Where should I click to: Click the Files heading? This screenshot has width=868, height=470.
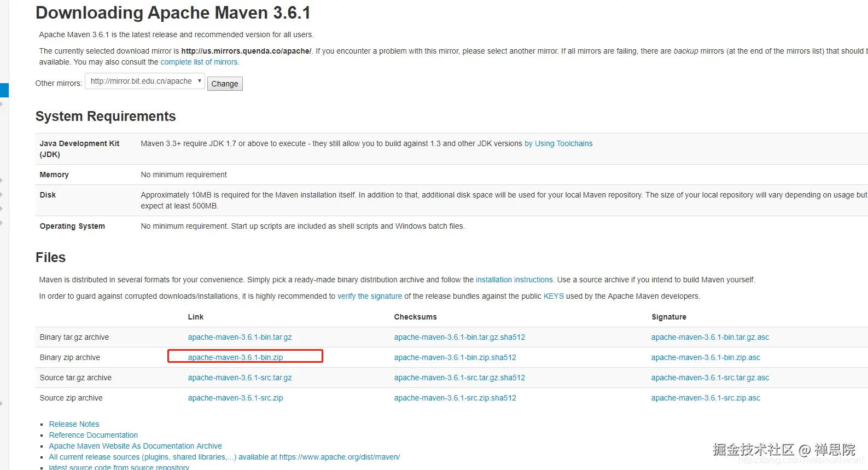[50, 257]
